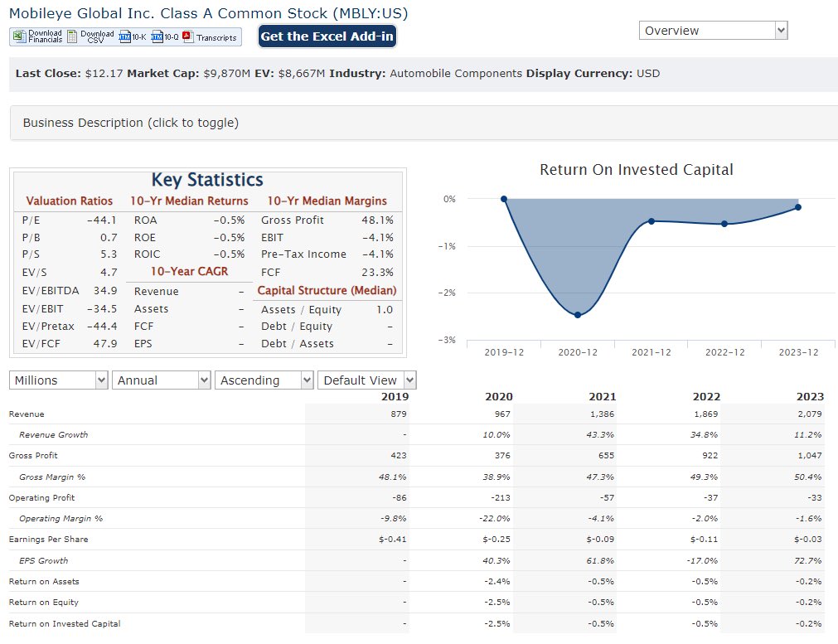Click the 10-Year CAGR heading
This screenshot has height=644, width=838.
tap(189, 272)
